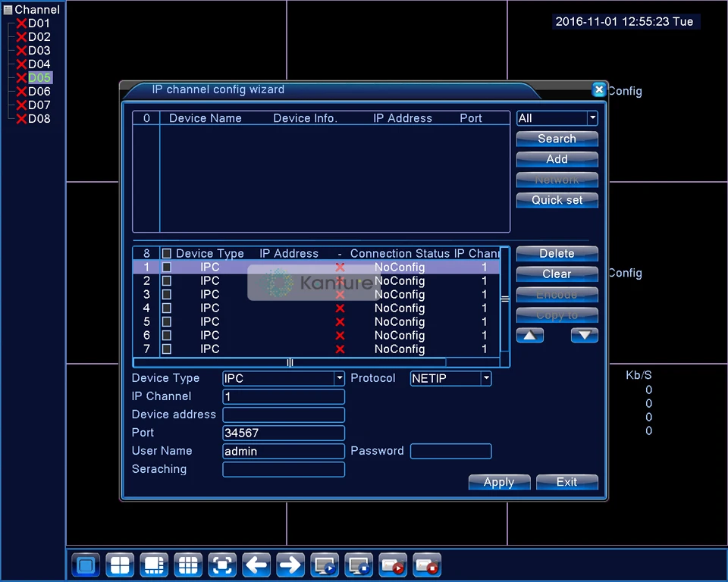Screen dimensions: 728x582
Task: Click the channel list vertical scrollbar handle
Action: [x=505, y=299]
